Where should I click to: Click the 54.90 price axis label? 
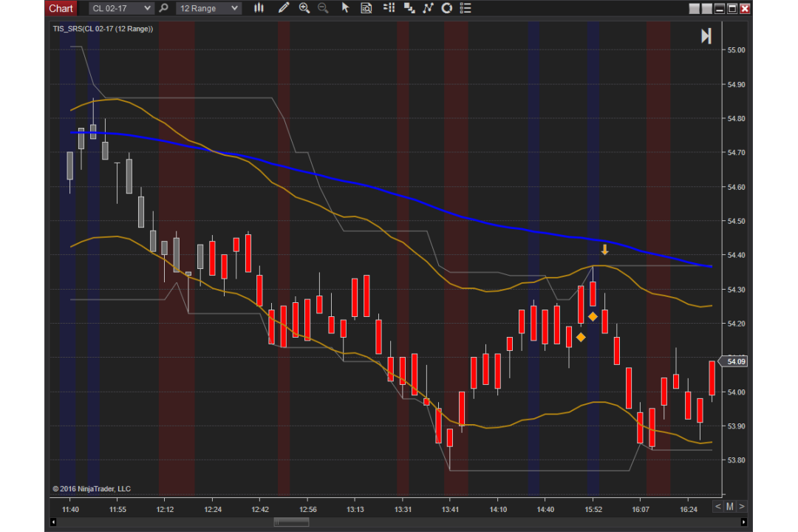tap(736, 84)
